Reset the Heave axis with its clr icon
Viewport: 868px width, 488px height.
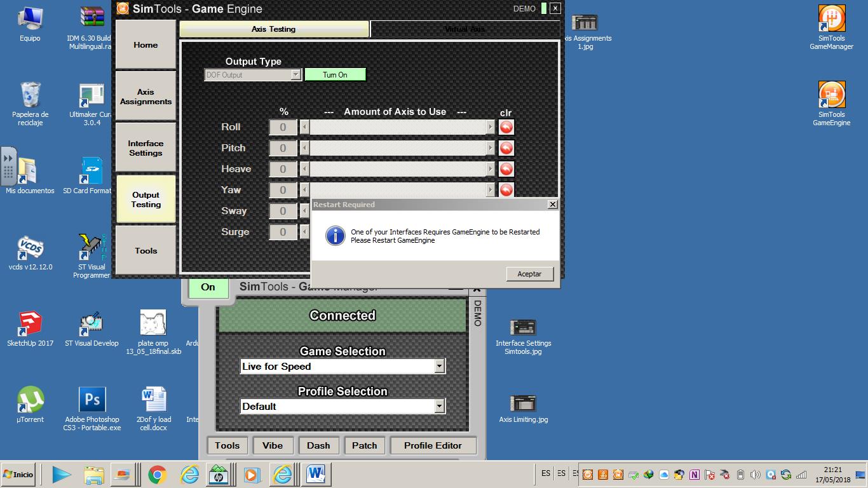click(x=506, y=169)
